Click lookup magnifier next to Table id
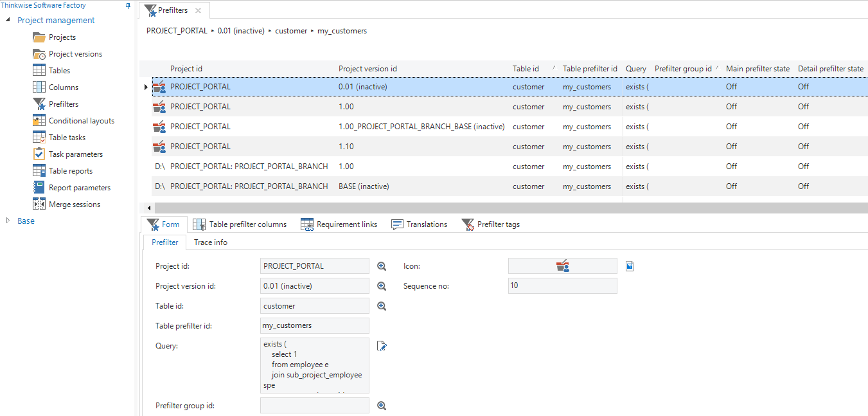868x416 pixels. [382, 306]
